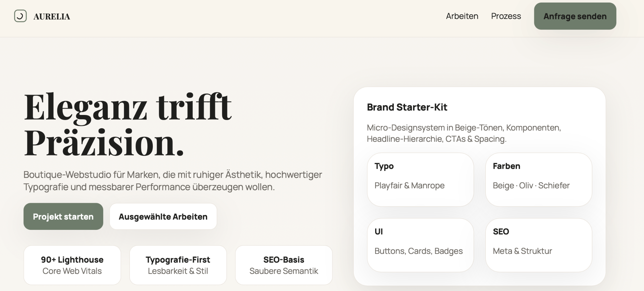644x291 pixels.
Task: Open the UI card with Buttons, Cards, Badges
Action: [420, 245]
